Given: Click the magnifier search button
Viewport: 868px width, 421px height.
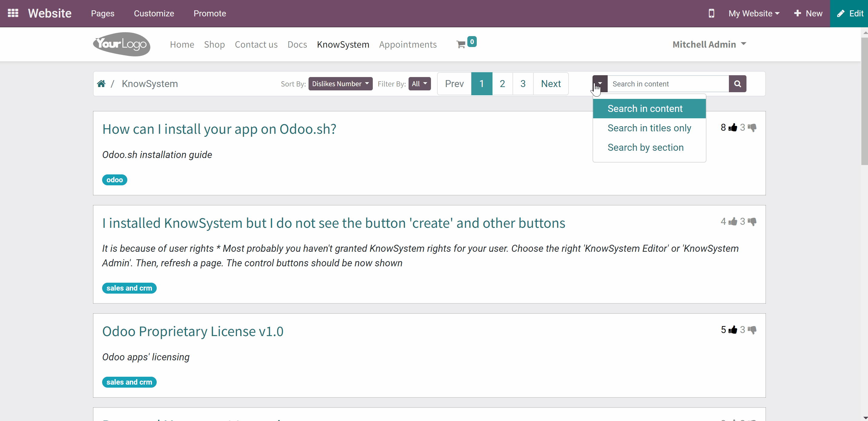Looking at the screenshot, I should 738,84.
